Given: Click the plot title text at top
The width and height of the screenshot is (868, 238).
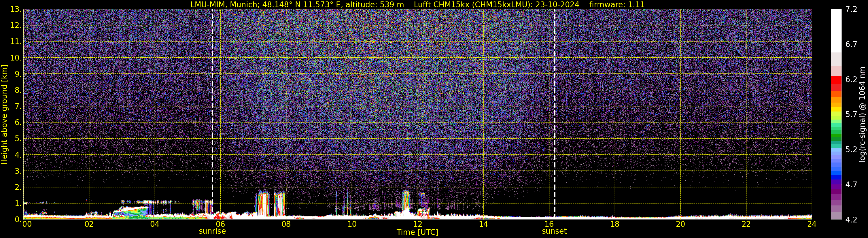Looking at the screenshot, I should [417, 5].
